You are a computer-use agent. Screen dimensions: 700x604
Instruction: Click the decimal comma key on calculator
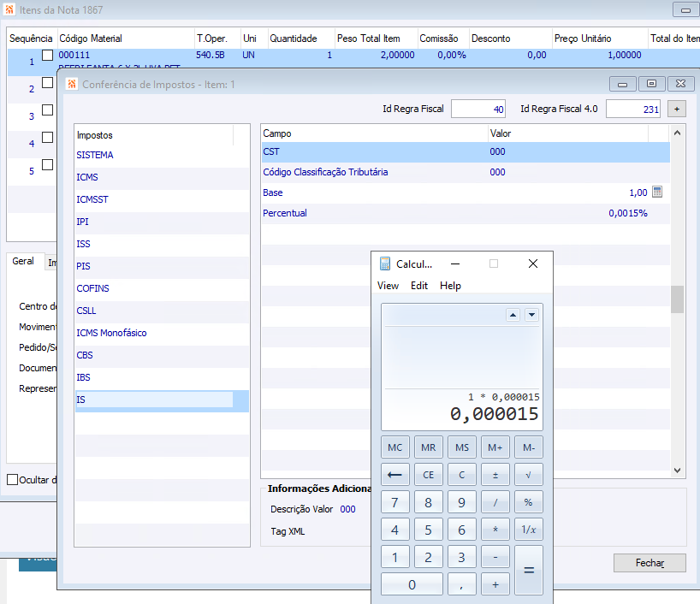[461, 584]
